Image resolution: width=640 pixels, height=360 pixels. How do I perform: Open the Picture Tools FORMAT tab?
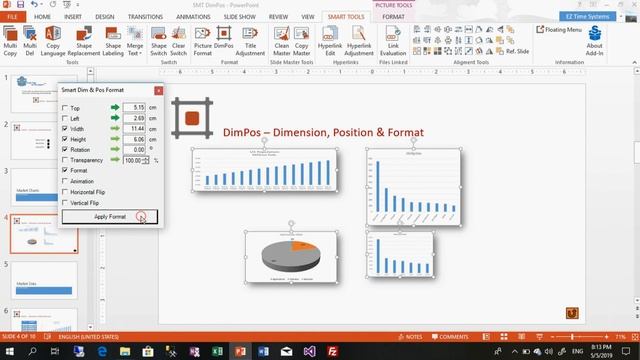coord(393,17)
